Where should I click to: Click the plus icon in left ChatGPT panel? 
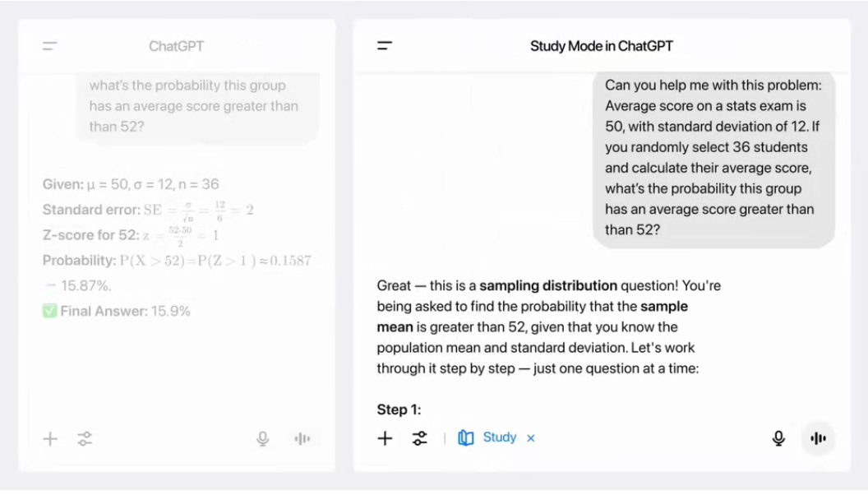tap(50, 439)
